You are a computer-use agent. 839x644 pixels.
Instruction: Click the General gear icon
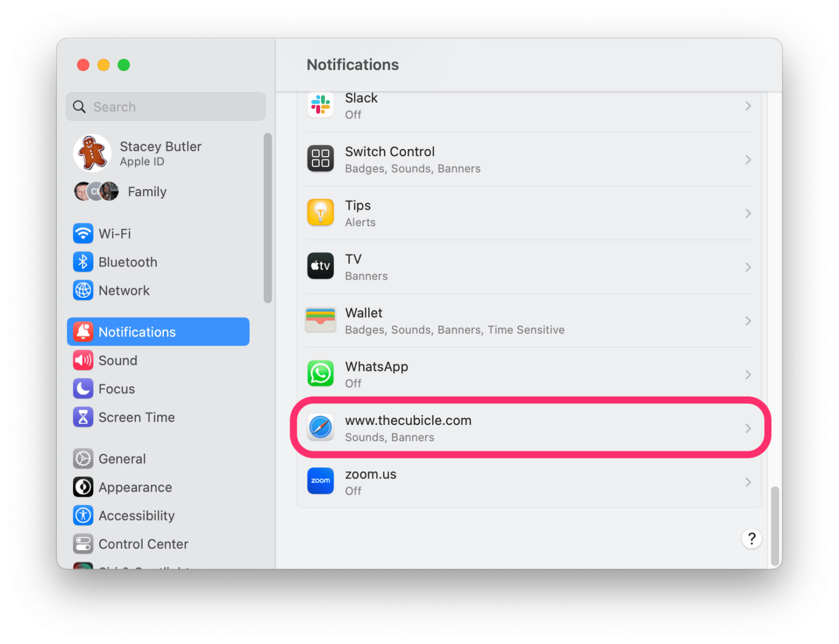(x=83, y=459)
